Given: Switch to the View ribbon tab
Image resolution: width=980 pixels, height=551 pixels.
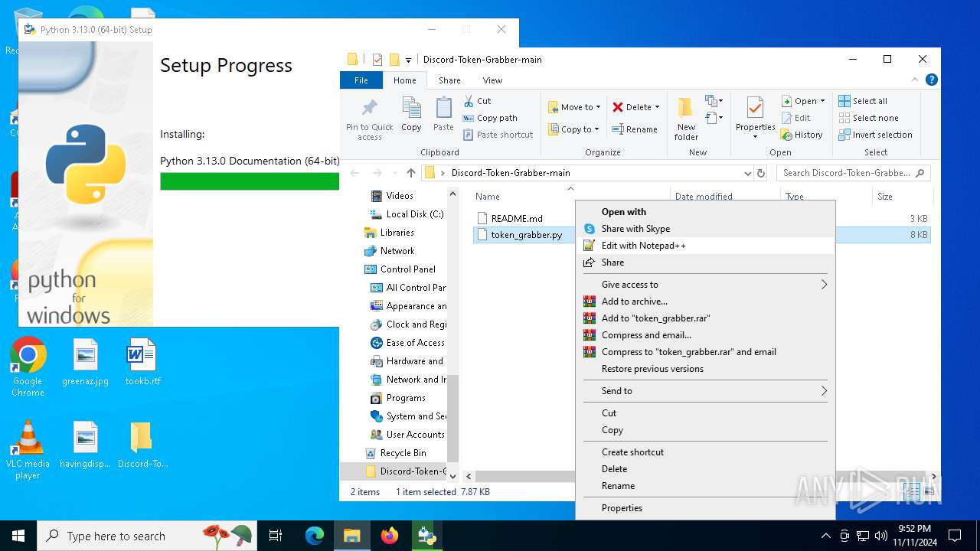Looking at the screenshot, I should pyautogui.click(x=492, y=80).
